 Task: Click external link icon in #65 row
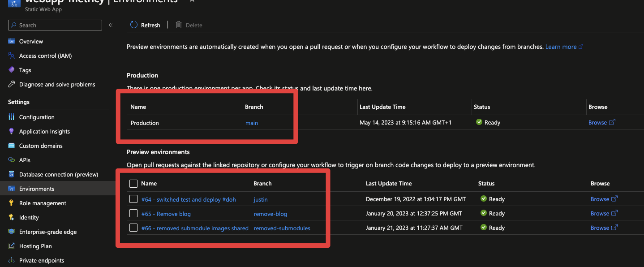[614, 213]
